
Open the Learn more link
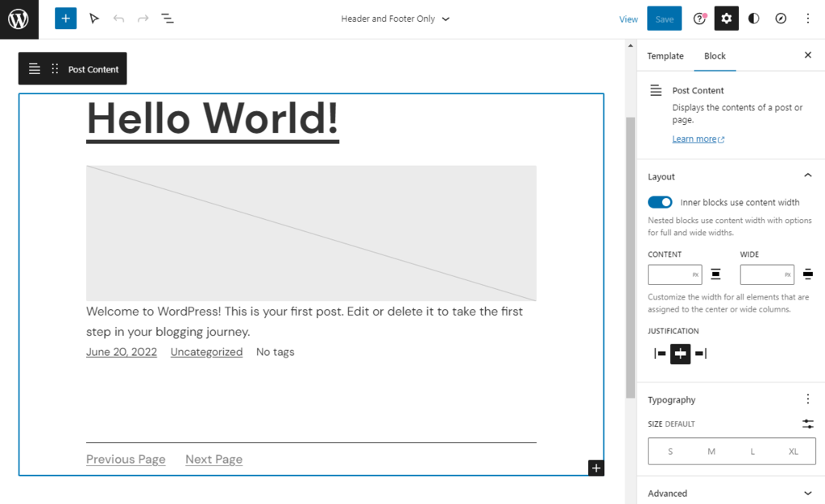(x=694, y=138)
